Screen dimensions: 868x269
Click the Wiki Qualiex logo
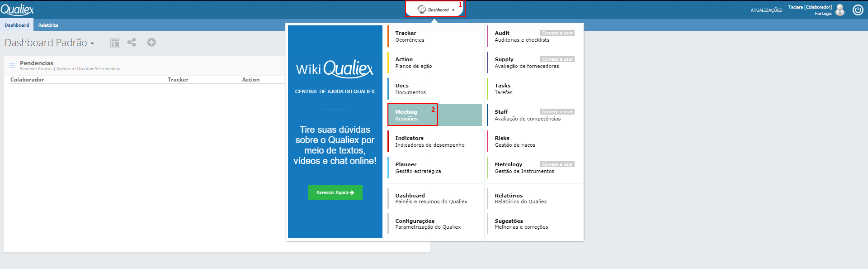[x=335, y=68]
